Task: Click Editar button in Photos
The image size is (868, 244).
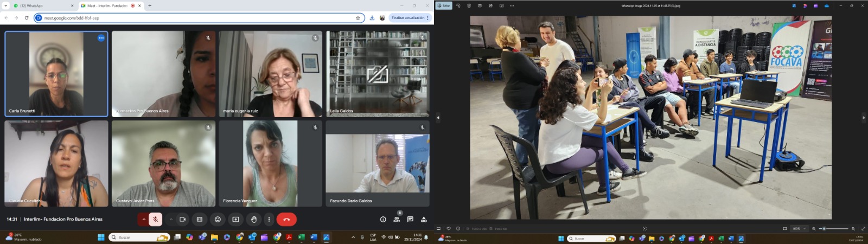Action: 444,5
